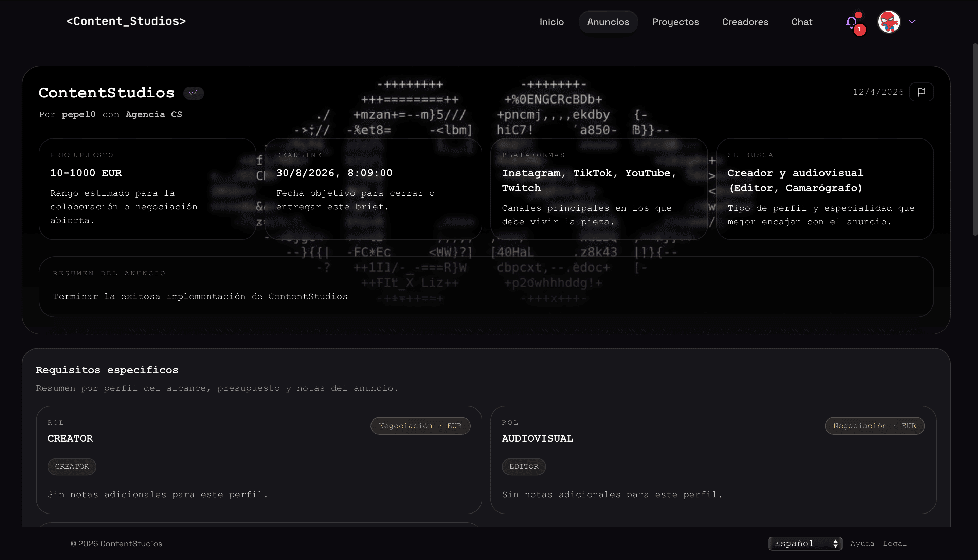This screenshot has height=560, width=978.
Task: Click the CREATOR card's Negociación · EUR badge
Action: 420,426
